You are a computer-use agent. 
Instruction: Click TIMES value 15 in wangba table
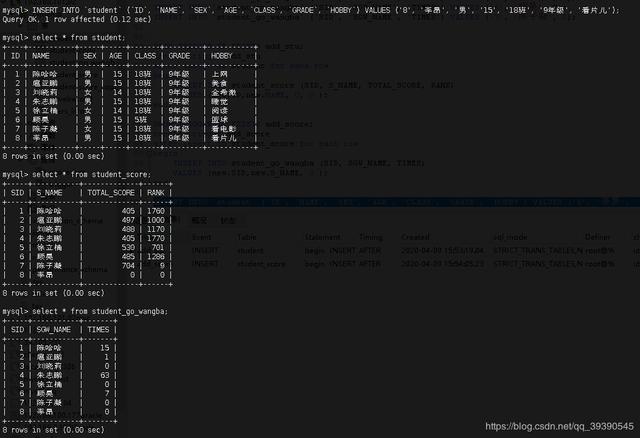coord(105,348)
